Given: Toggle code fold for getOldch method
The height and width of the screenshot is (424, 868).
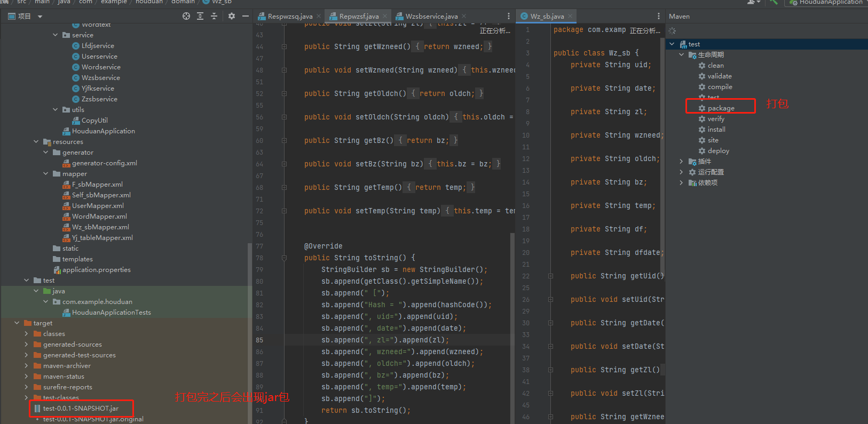Looking at the screenshot, I should click(x=284, y=94).
